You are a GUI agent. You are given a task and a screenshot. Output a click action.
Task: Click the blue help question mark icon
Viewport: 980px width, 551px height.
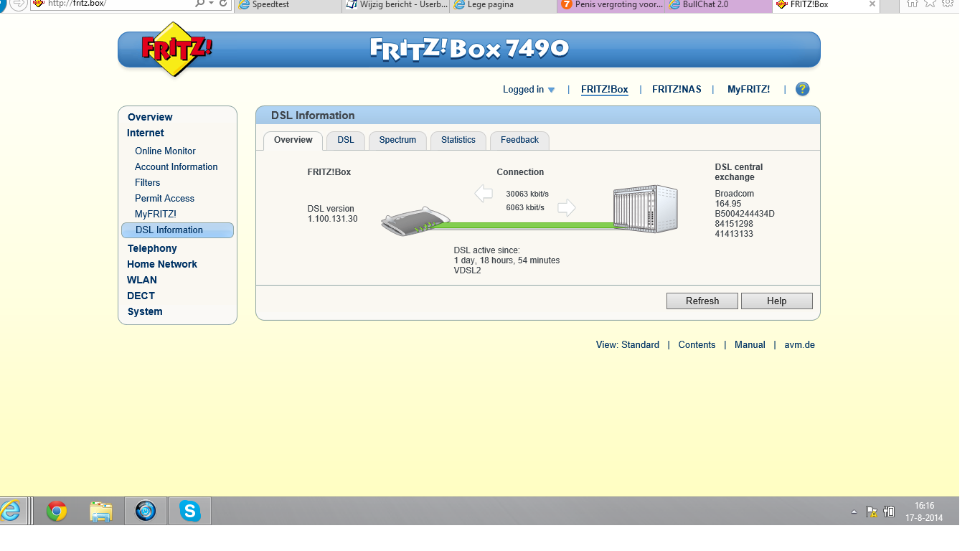pyautogui.click(x=802, y=89)
